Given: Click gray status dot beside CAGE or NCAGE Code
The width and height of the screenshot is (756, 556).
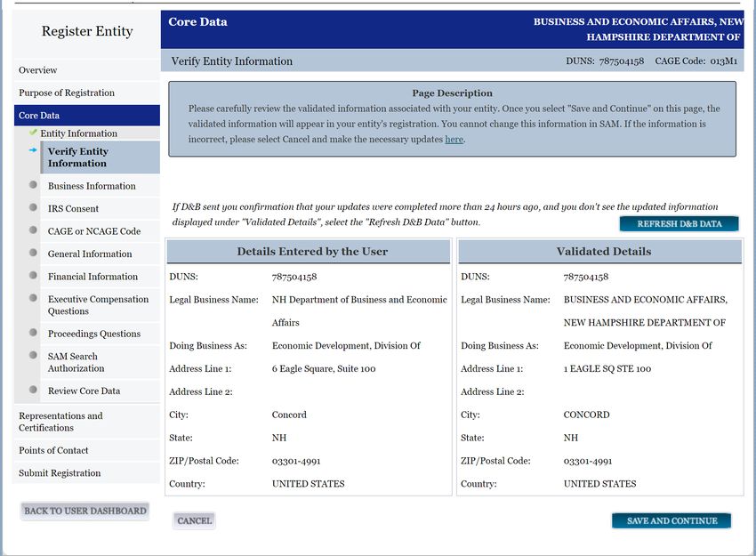Looking at the screenshot, I should coord(33,230).
